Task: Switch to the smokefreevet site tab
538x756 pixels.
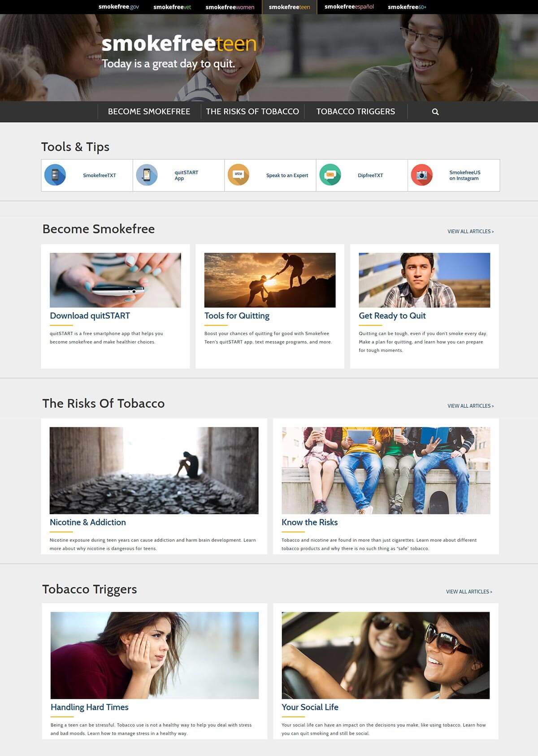Action: 172,7
